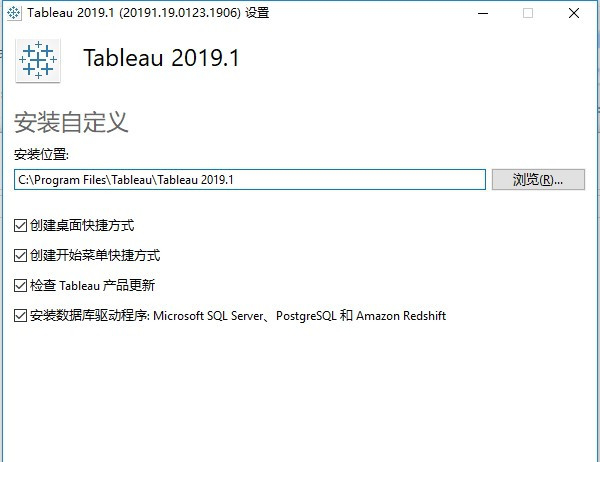Toggle 创建开始菜单快捷方式 checkbox
The image size is (600, 480).
pyautogui.click(x=20, y=255)
